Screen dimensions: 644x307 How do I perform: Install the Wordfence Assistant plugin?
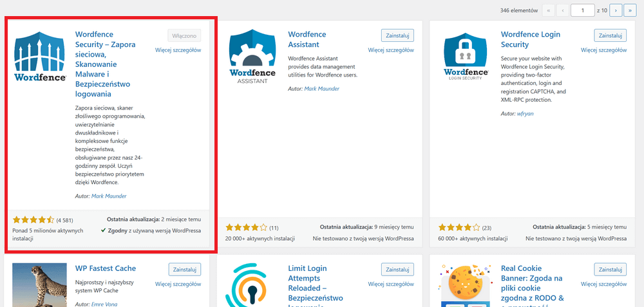(x=397, y=35)
